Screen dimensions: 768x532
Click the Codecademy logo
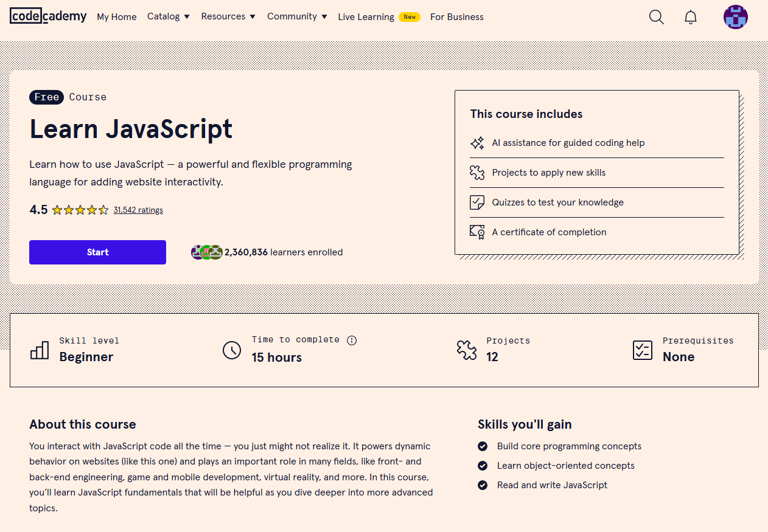pyautogui.click(x=49, y=16)
